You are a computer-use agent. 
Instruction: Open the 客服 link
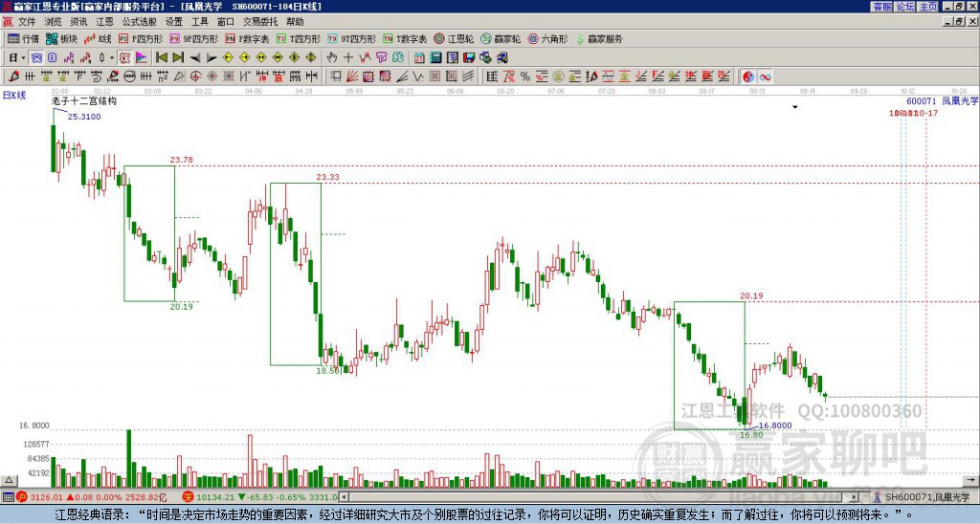pos(881,7)
